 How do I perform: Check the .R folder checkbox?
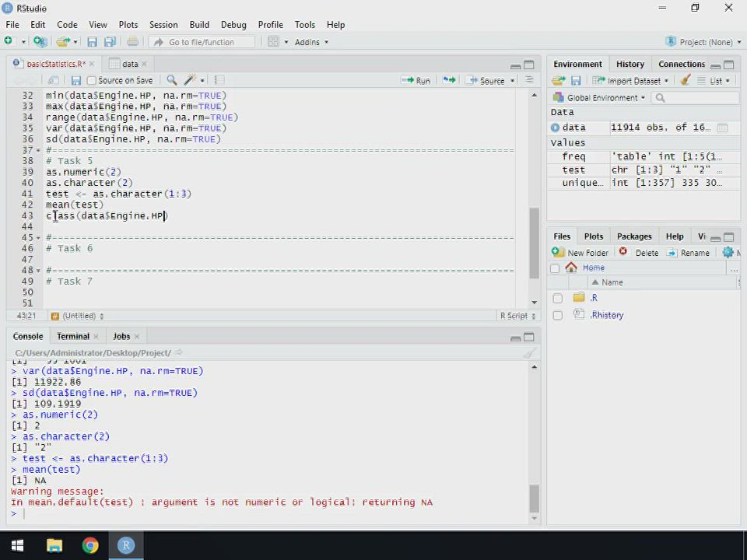(557, 298)
